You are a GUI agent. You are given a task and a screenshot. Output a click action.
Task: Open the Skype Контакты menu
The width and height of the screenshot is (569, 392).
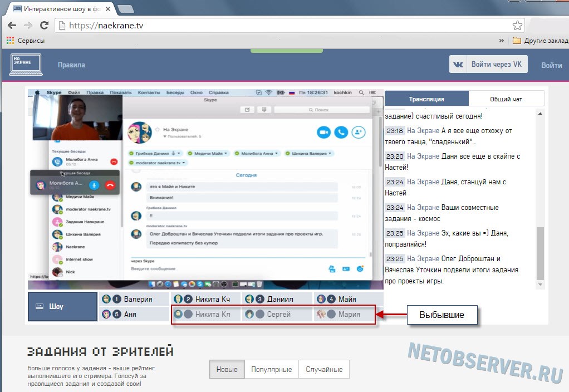(x=149, y=92)
